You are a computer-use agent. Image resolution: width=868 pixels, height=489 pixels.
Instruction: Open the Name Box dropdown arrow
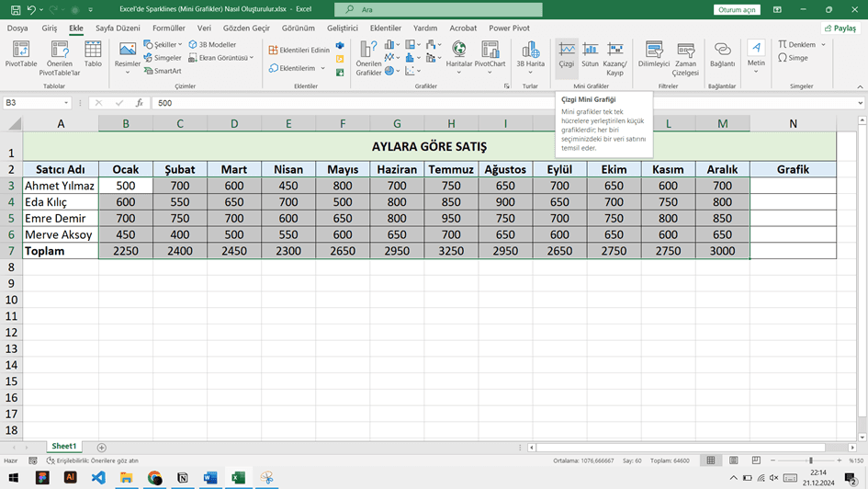point(66,103)
